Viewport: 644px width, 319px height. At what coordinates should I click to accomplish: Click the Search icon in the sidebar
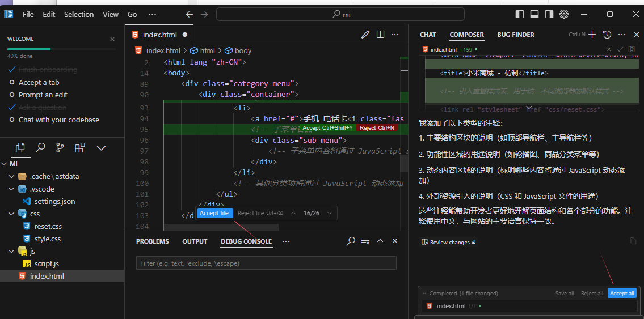click(x=40, y=148)
